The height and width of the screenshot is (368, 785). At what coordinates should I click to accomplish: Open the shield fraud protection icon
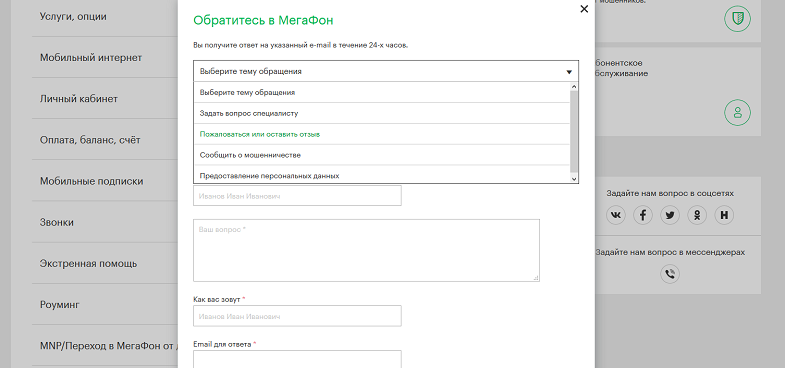coord(737,20)
